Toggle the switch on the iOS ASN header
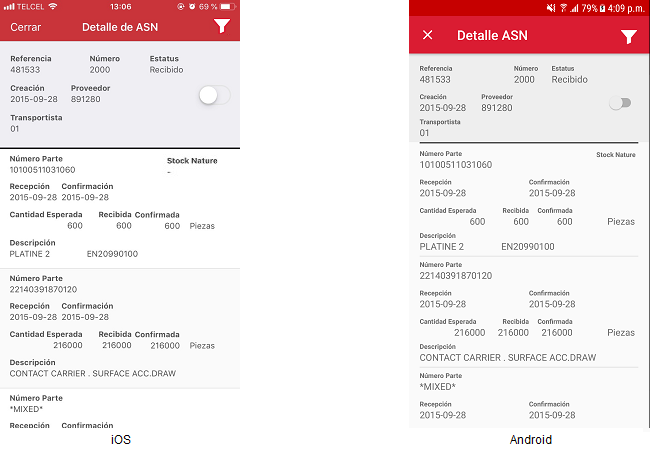 click(x=214, y=95)
